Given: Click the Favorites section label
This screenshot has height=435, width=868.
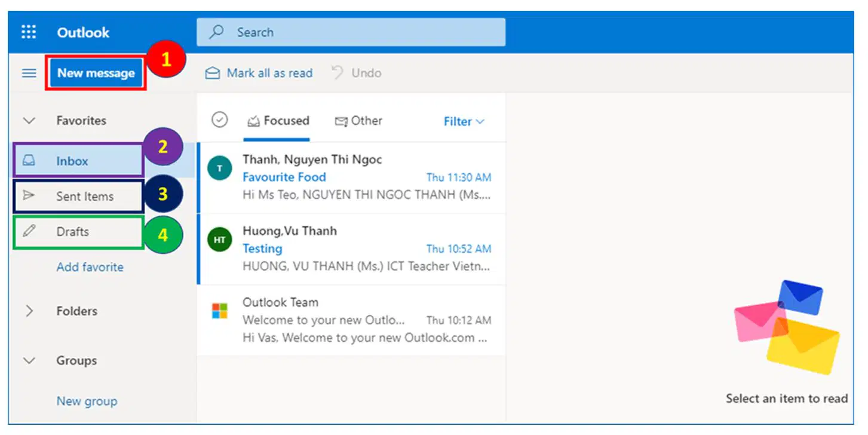Looking at the screenshot, I should click(x=81, y=121).
